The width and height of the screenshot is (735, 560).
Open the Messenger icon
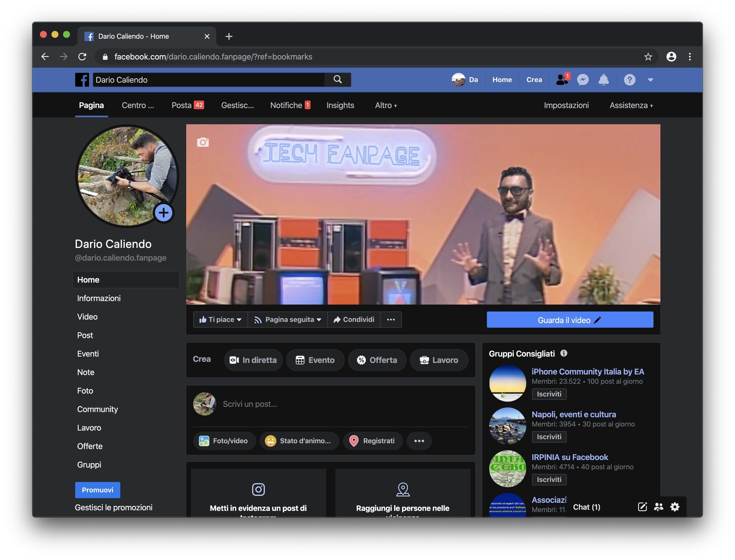582,80
